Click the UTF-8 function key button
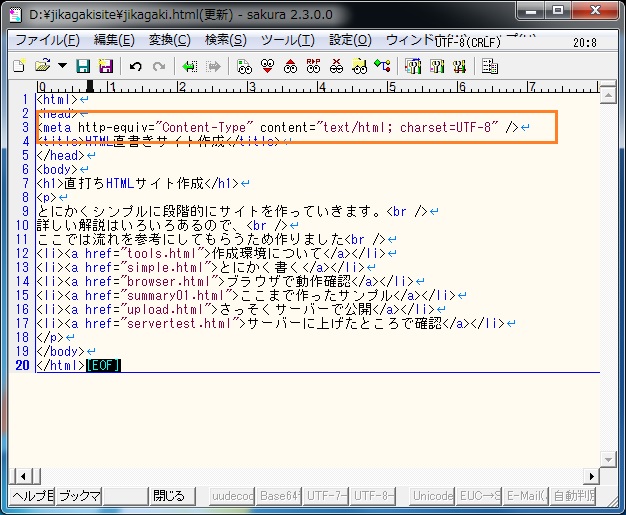Viewport: 626px width, 515px height. (x=372, y=496)
